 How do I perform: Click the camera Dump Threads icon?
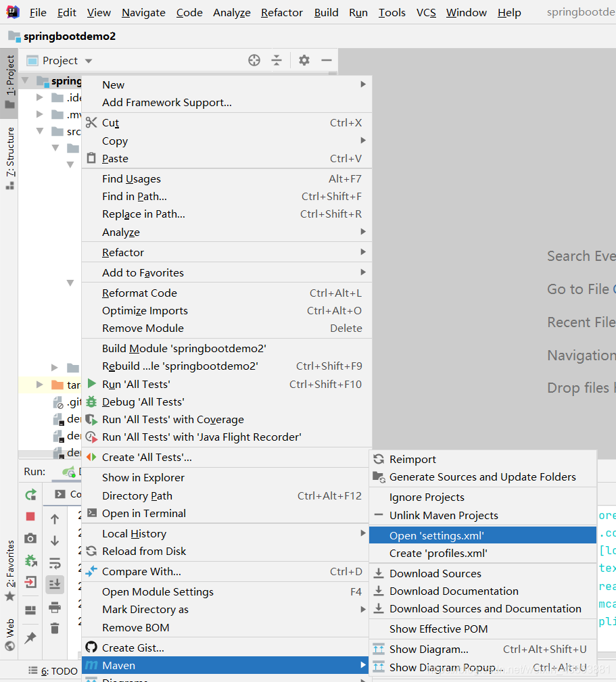coord(30,539)
